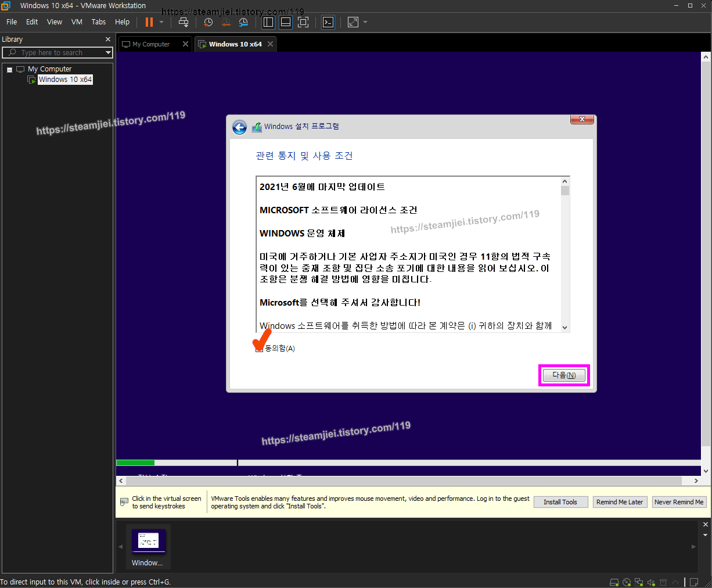Close the Windows setup dialog

(582, 120)
